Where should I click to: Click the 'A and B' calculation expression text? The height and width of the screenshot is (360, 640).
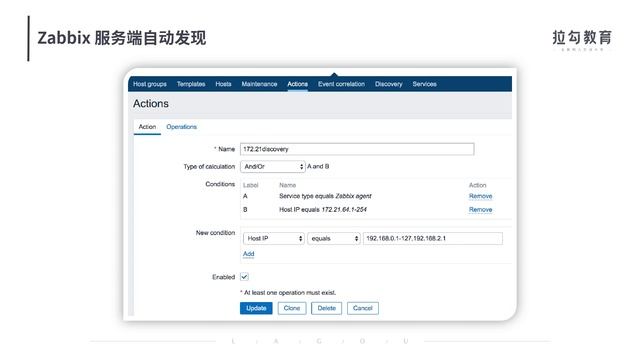point(318,167)
